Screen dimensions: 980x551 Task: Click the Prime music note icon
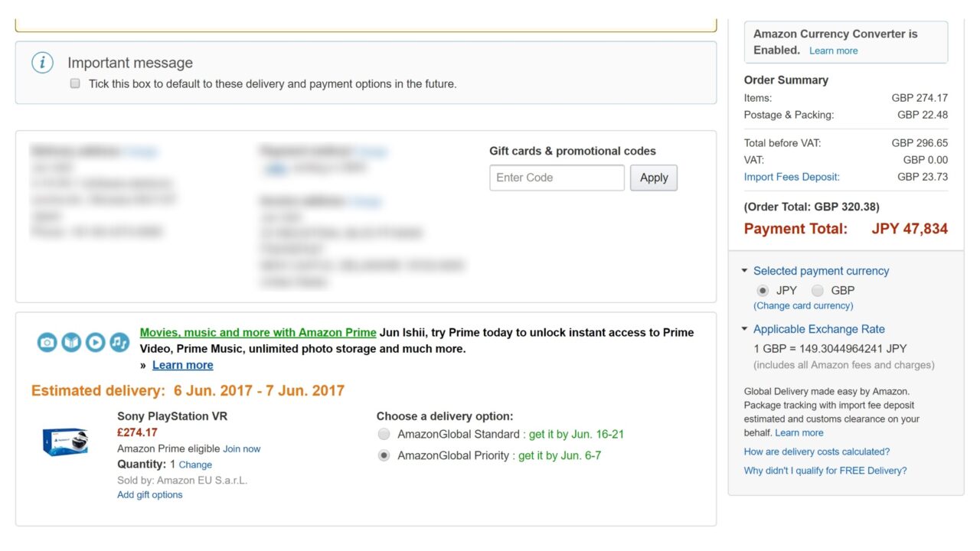tap(119, 342)
